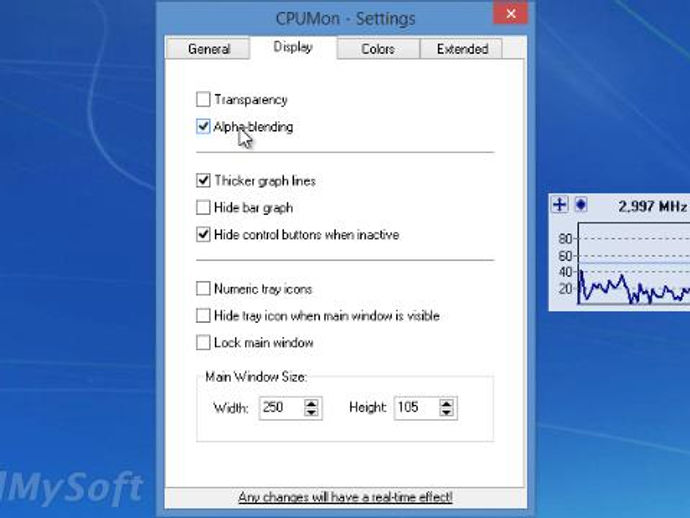Screen dimensions: 690x518
Task: Open the Colors tab
Action: pos(378,48)
